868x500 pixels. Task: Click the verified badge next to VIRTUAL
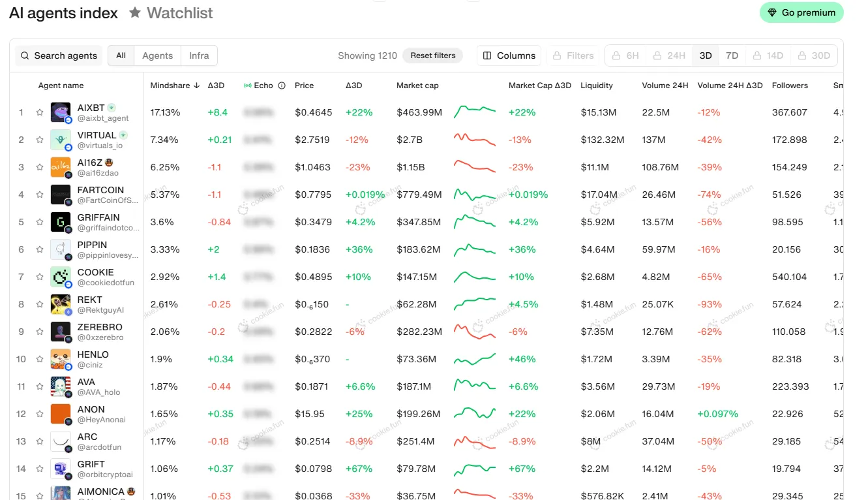123,135
